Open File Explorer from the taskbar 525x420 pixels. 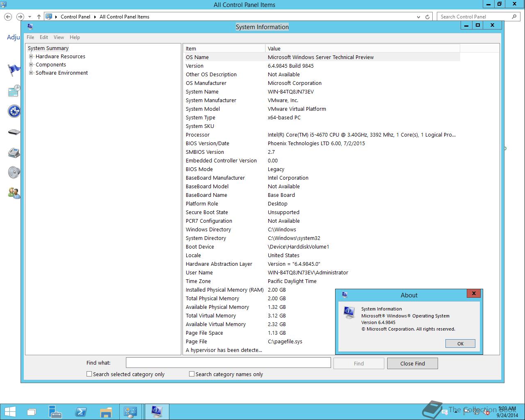[x=106, y=412]
